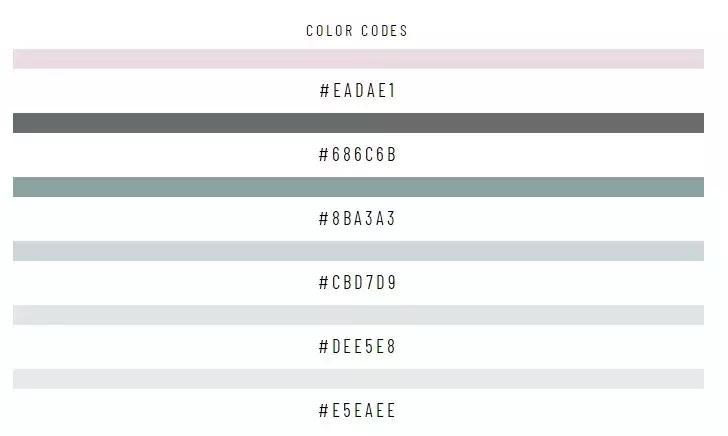Screen dimensions: 728x436
Task: Pick the teal gray #8BA3A3 color bar
Action: coord(358,187)
